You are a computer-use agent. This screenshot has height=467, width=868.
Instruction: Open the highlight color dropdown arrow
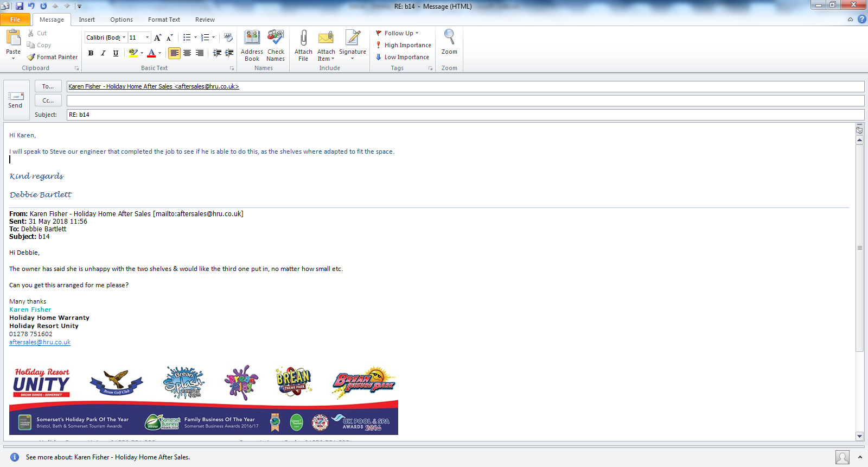click(x=142, y=53)
